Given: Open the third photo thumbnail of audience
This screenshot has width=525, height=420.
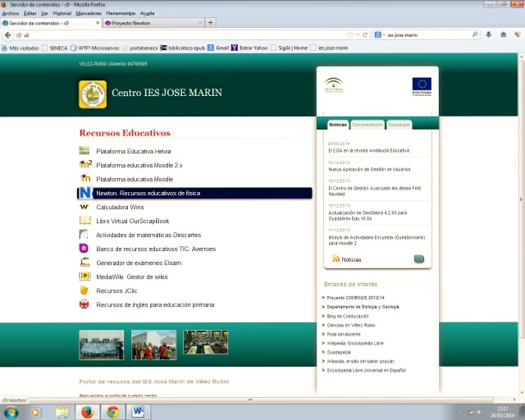Looking at the screenshot, I should 206,342.
